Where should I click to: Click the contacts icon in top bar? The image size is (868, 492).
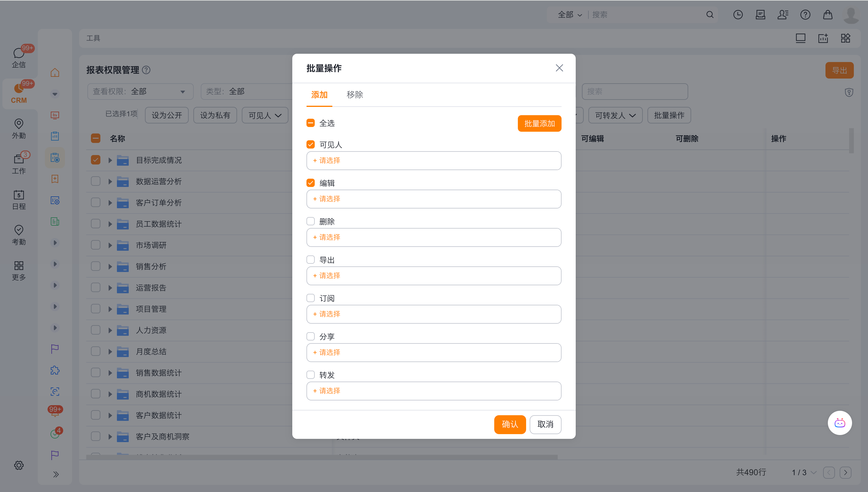pos(783,14)
